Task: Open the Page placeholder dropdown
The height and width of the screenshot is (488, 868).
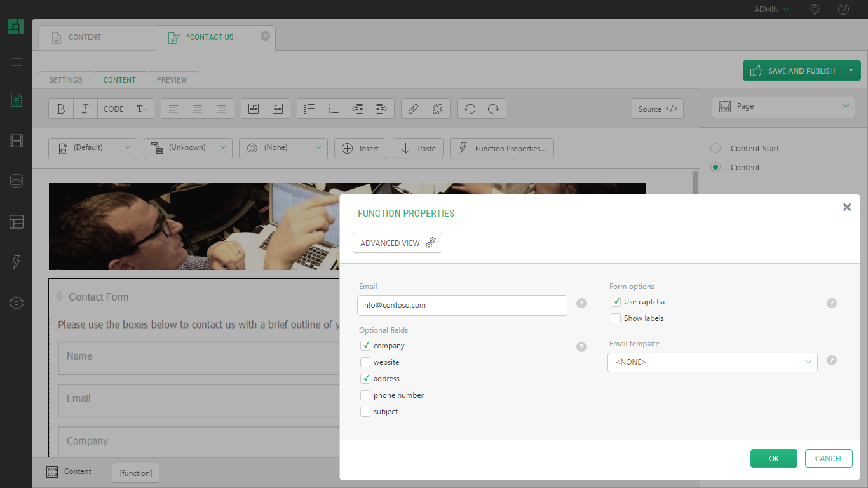Action: [783, 107]
